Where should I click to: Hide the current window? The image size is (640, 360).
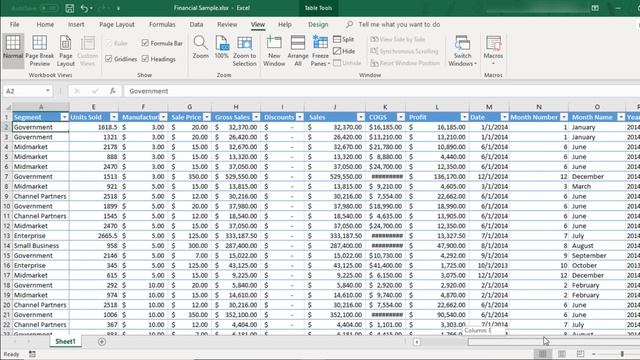pyautogui.click(x=344, y=51)
